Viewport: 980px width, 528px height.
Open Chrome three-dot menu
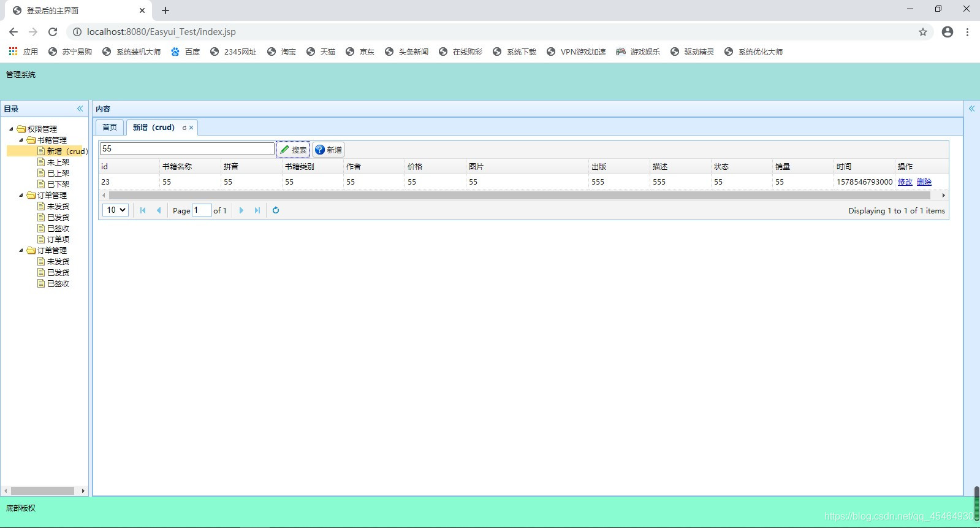(x=967, y=32)
